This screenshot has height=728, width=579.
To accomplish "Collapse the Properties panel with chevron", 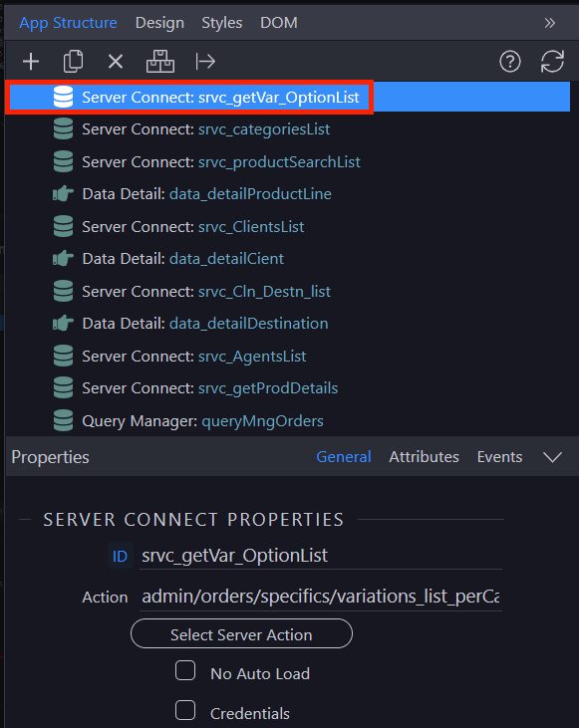I will (x=552, y=457).
